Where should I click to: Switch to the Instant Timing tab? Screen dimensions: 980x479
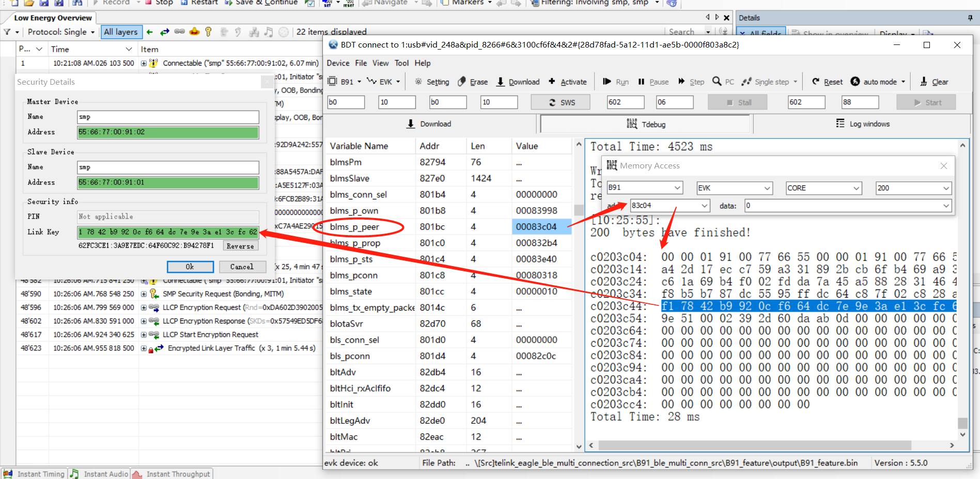34,474
